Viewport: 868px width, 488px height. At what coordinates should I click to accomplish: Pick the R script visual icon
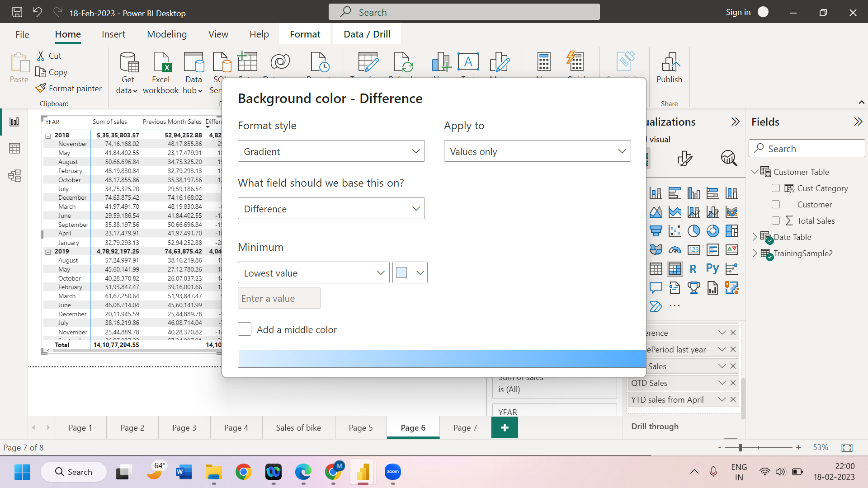click(693, 269)
